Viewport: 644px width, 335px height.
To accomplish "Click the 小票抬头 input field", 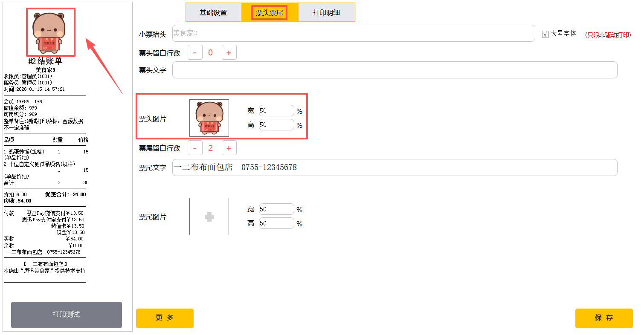I will tap(353, 33).
